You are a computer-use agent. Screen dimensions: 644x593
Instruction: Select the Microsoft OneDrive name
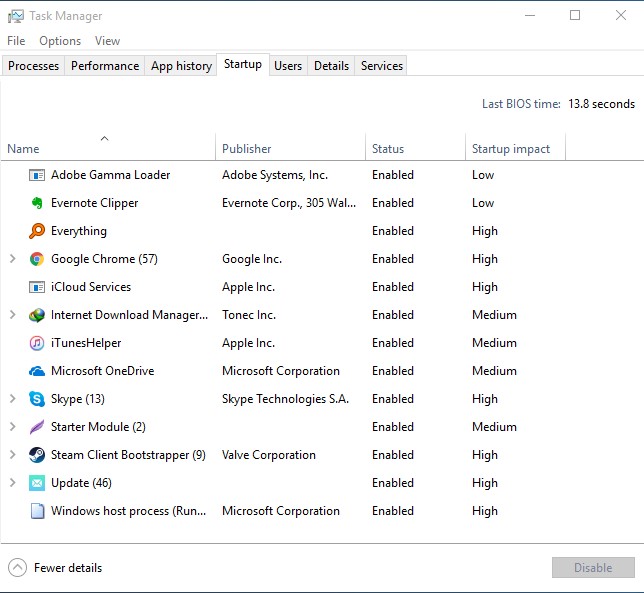tap(103, 371)
